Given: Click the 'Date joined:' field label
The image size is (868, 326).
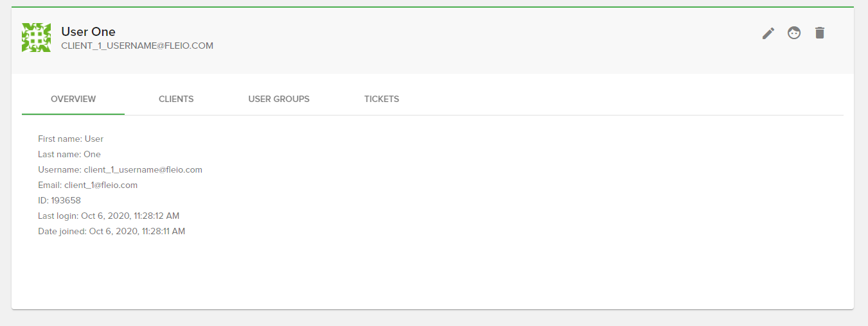Looking at the screenshot, I should pyautogui.click(x=62, y=231).
